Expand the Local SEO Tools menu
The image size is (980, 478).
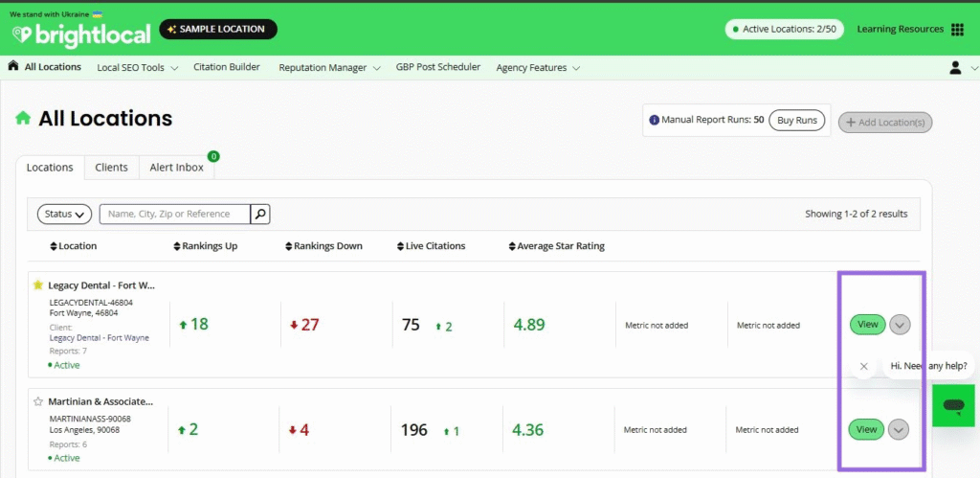tap(138, 68)
